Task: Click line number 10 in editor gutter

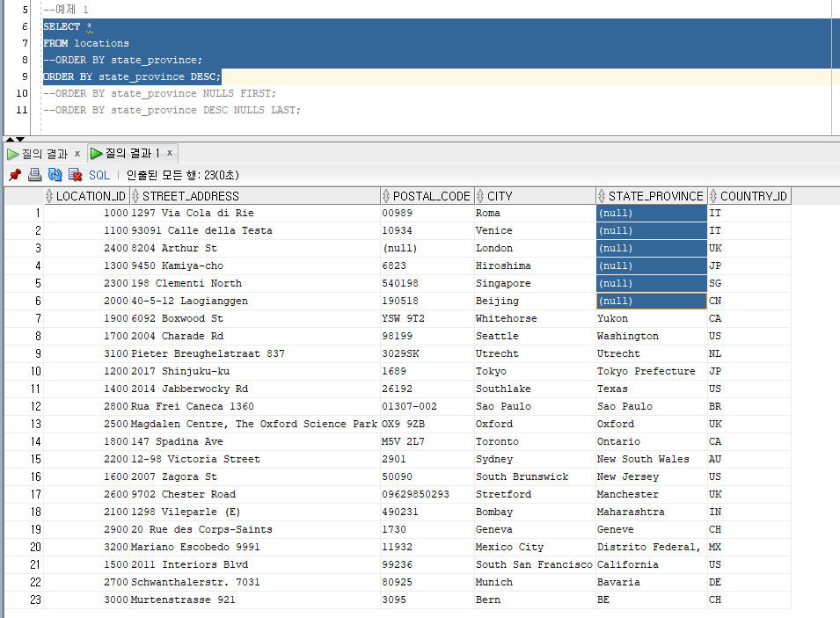Action: pos(21,93)
